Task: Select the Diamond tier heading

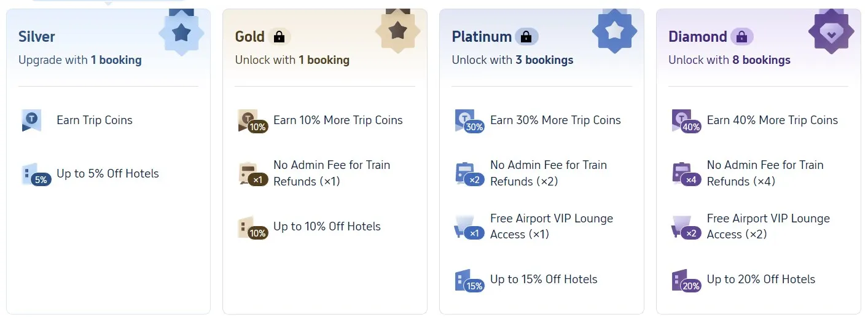Action: (697, 37)
